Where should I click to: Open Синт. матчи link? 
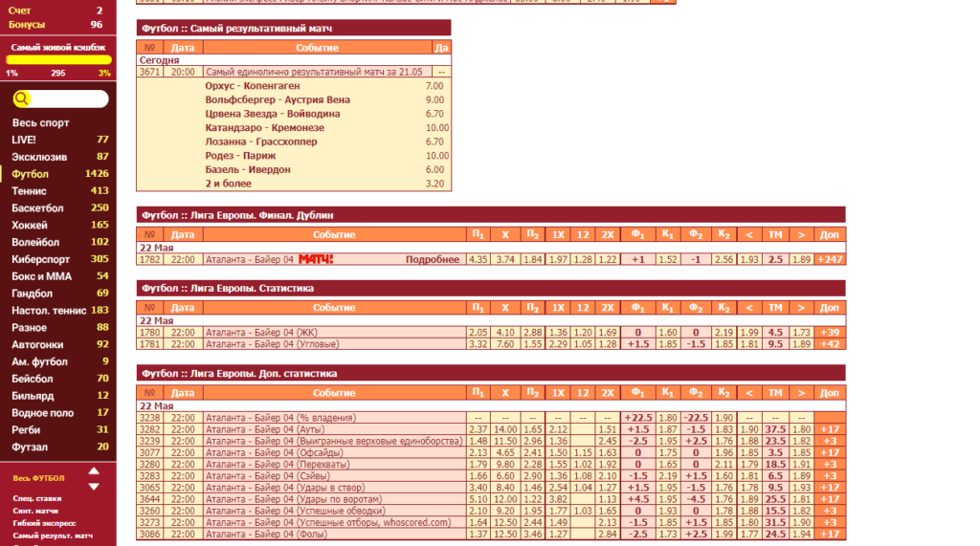(x=35, y=511)
